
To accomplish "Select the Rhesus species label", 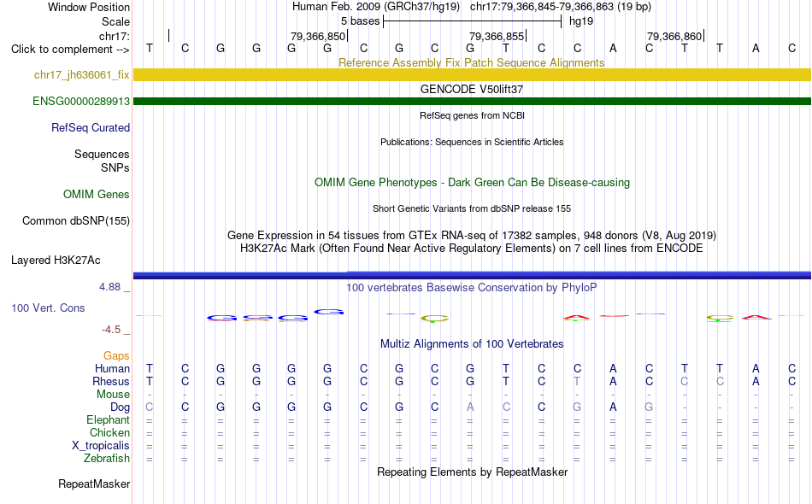I will tap(111, 381).
